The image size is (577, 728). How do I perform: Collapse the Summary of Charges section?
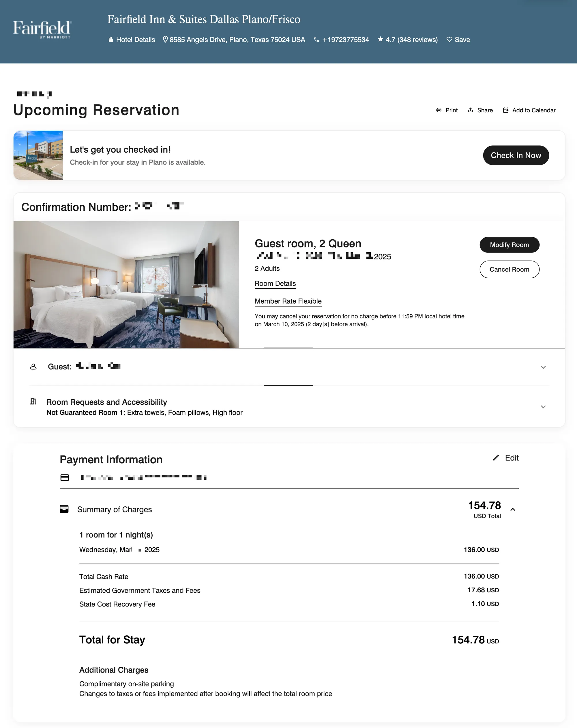point(513,509)
